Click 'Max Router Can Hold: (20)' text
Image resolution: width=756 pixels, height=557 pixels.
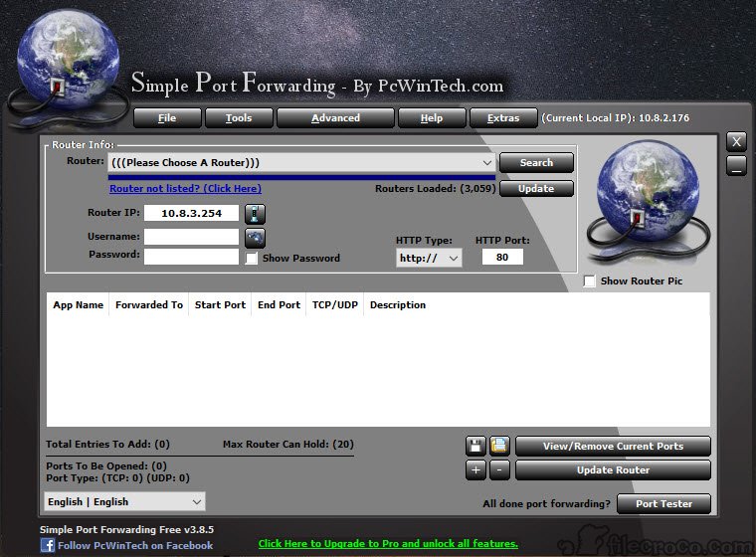point(288,445)
